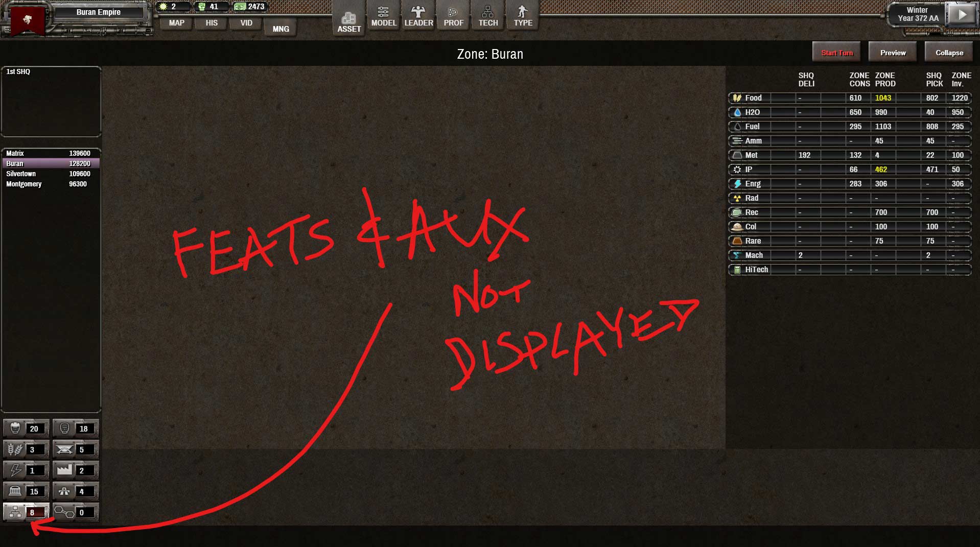Select the Montgomery zone row
The height and width of the screenshot is (547, 980).
[x=51, y=184]
